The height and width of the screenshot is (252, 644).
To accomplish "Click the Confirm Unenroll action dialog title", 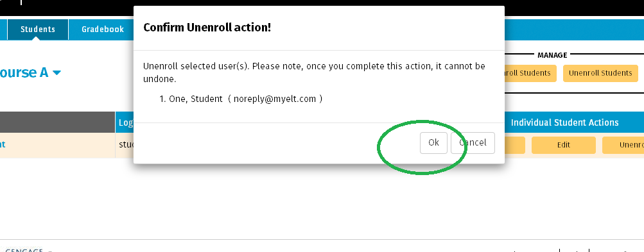I will pyautogui.click(x=207, y=28).
